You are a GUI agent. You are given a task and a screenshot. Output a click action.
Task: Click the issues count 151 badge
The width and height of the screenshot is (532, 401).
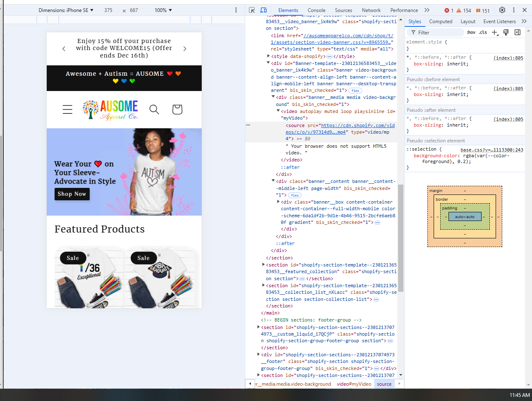[483, 10]
